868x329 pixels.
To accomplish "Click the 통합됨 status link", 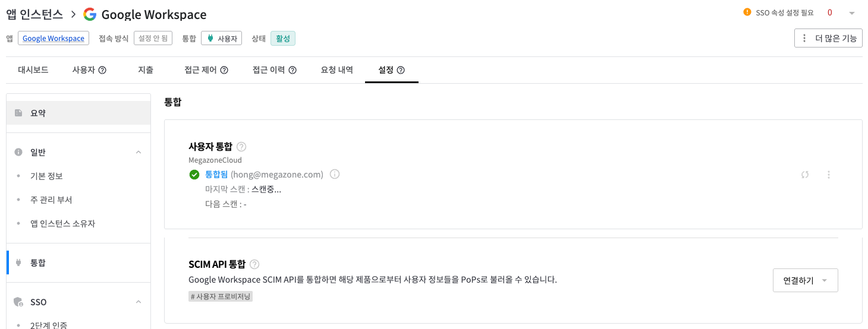I will coord(216,175).
